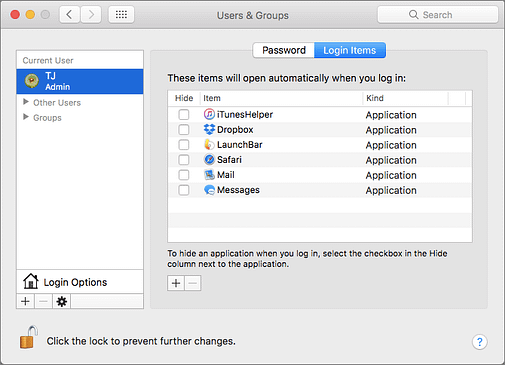Image resolution: width=505 pixels, height=365 pixels.
Task: Add a new user account with plus
Action: click(25, 302)
